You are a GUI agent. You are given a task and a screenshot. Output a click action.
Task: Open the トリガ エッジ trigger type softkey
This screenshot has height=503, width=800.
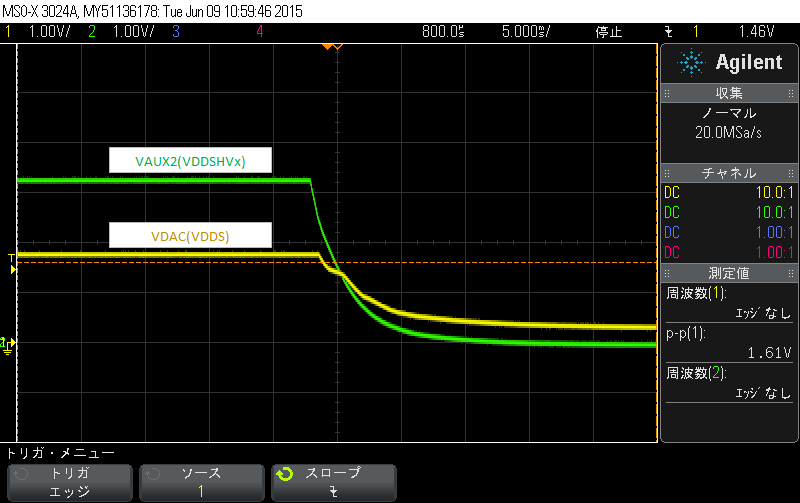pos(70,483)
